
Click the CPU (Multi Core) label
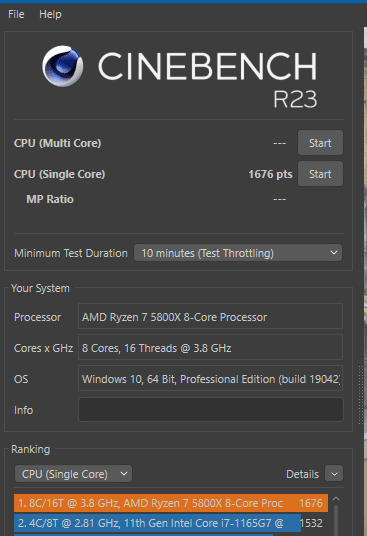(x=57, y=143)
